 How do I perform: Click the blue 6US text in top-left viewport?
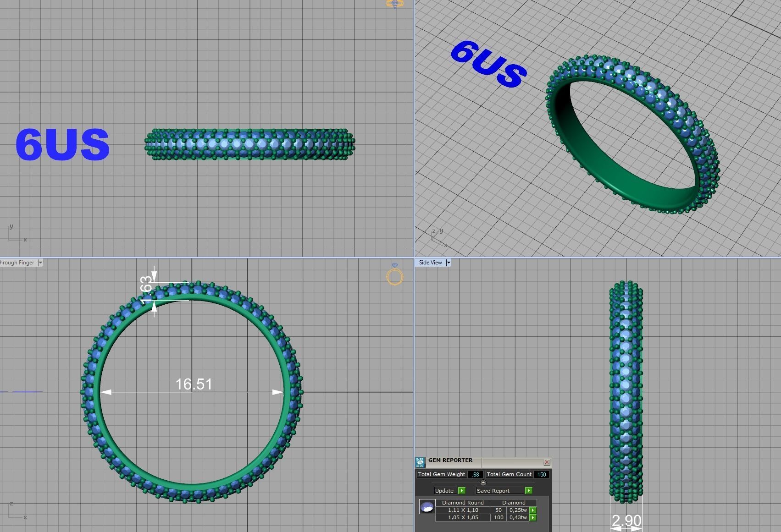pyautogui.click(x=62, y=145)
